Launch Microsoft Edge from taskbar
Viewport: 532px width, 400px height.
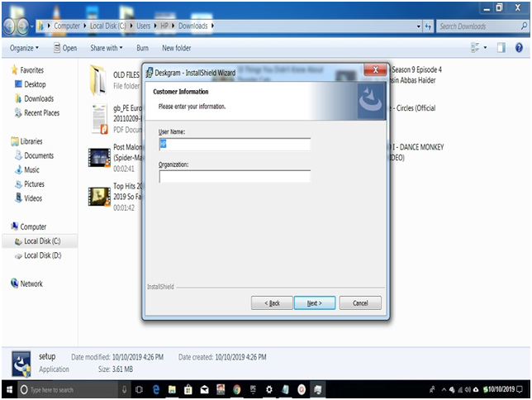tap(155, 389)
